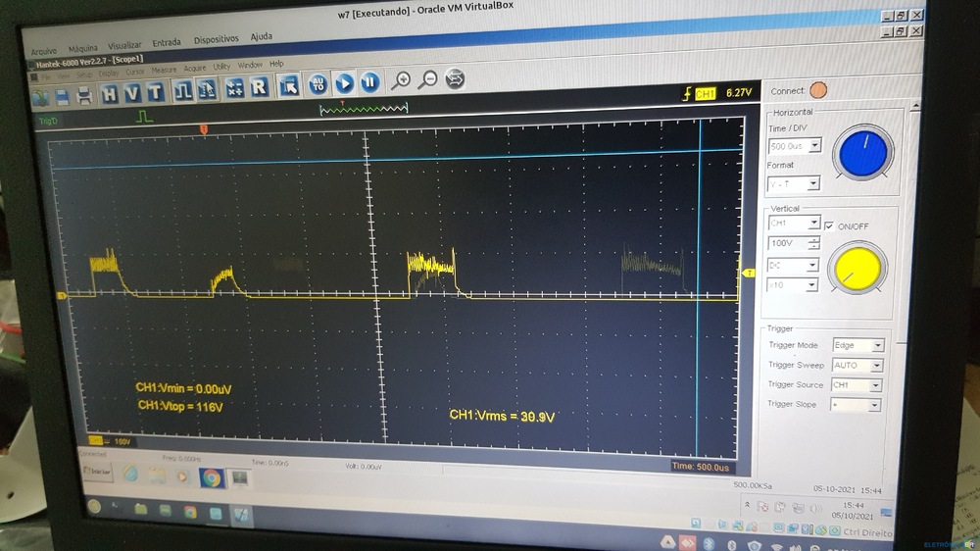Image resolution: width=980 pixels, height=551 pixels.
Task: Click the CH1:Vtop = 116V measurement
Action: 180,407
